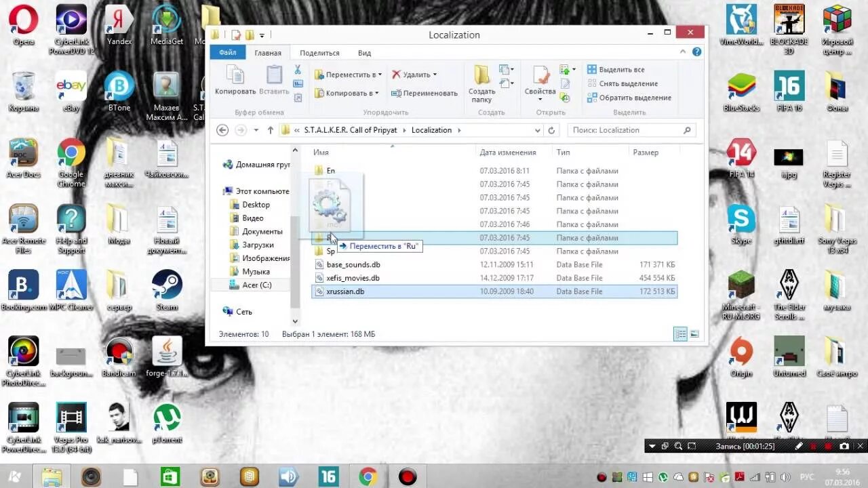Open Переместить в dropdown
868x488 pixels.
coord(348,75)
